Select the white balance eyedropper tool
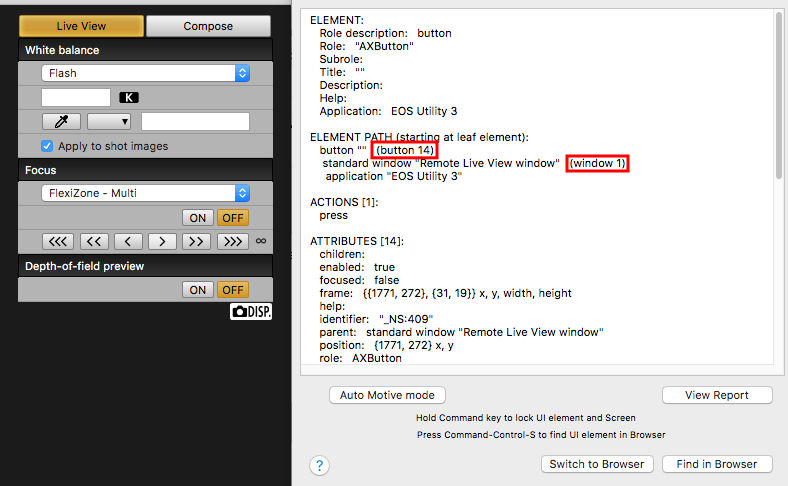This screenshot has height=486, width=788. pos(61,121)
